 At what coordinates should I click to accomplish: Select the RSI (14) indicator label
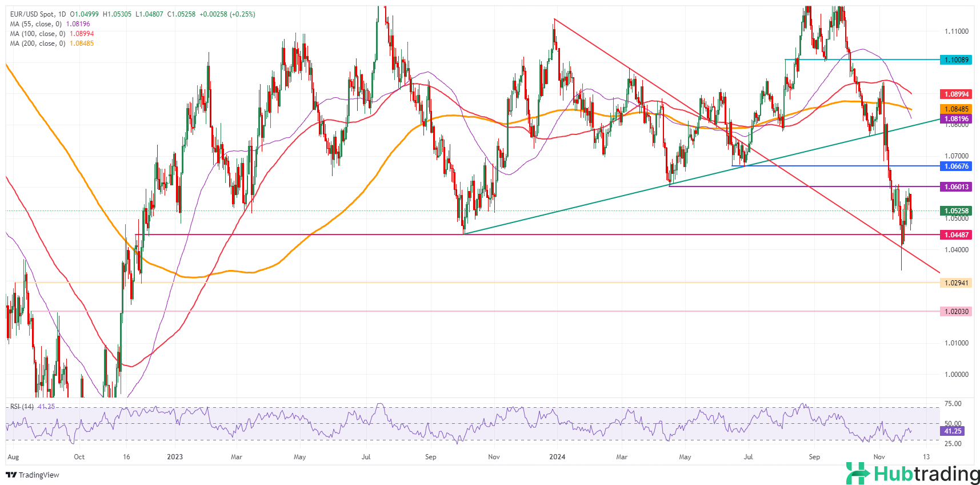tap(22, 407)
